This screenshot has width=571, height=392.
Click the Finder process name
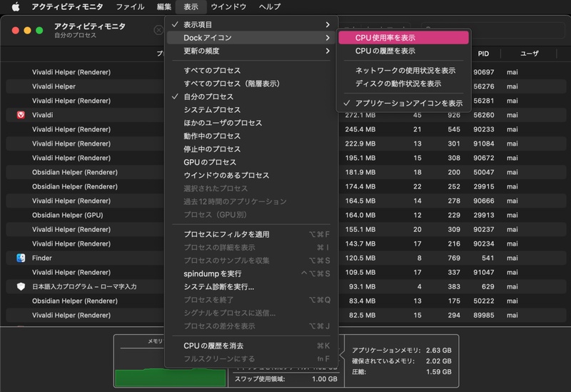pos(42,258)
